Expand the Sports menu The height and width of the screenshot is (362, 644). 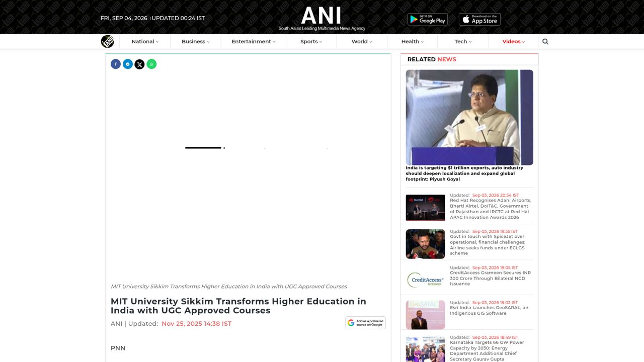[311, 42]
